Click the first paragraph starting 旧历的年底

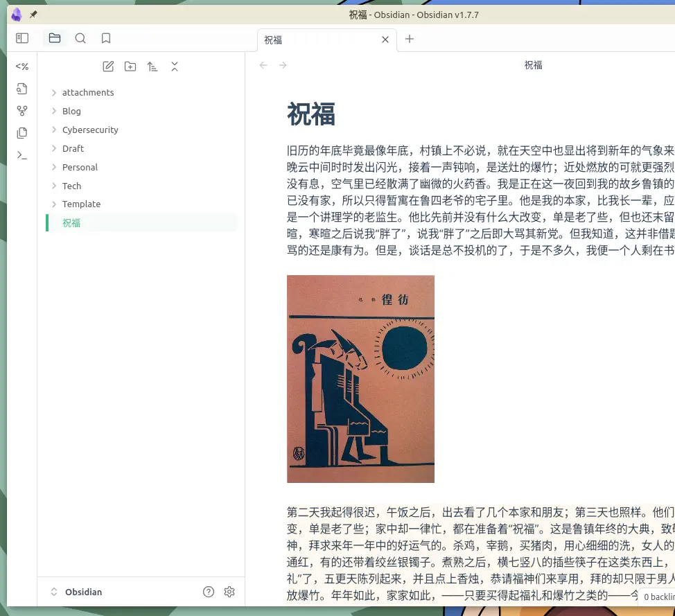480,200
